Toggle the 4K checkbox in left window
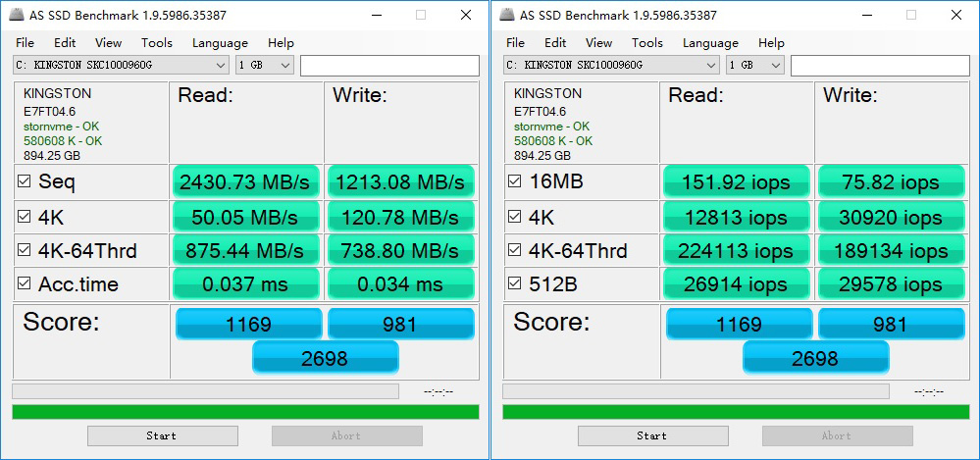The height and width of the screenshot is (460, 980). (25, 217)
